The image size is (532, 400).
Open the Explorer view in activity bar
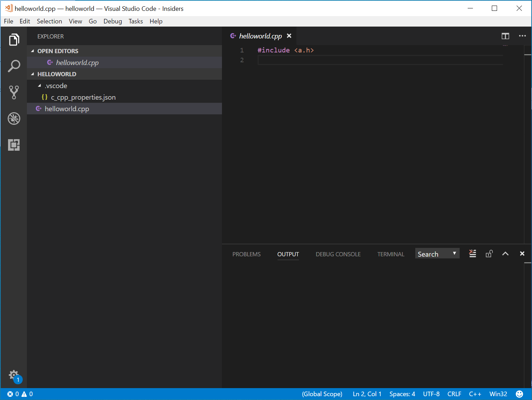(x=14, y=40)
